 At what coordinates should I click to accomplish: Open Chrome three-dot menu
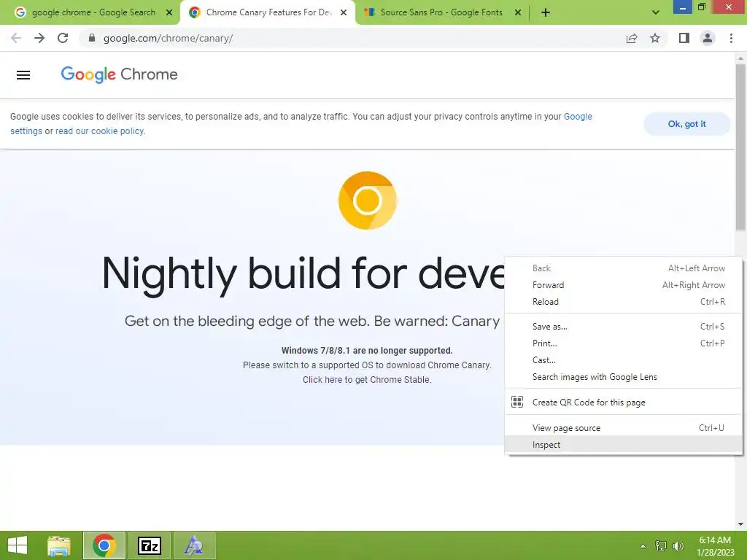[731, 38]
